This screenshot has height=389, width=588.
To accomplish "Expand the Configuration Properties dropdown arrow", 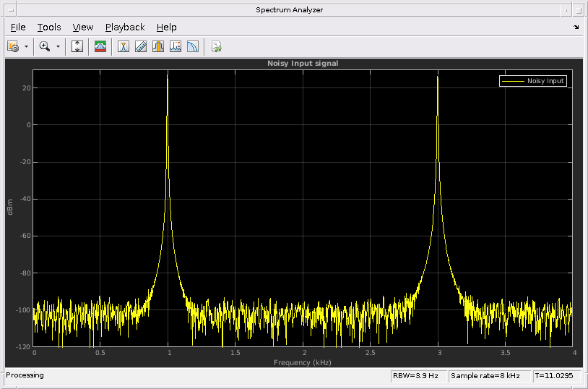I will click(x=26, y=46).
